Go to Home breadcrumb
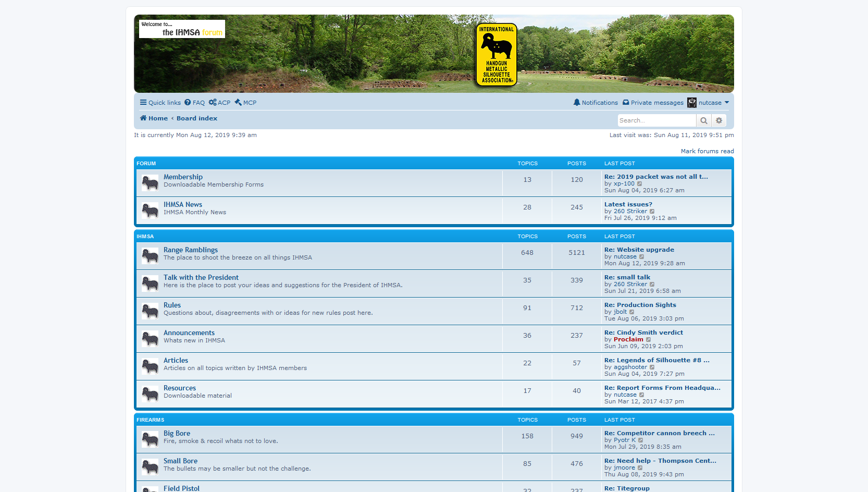868x492 pixels. pyautogui.click(x=154, y=118)
